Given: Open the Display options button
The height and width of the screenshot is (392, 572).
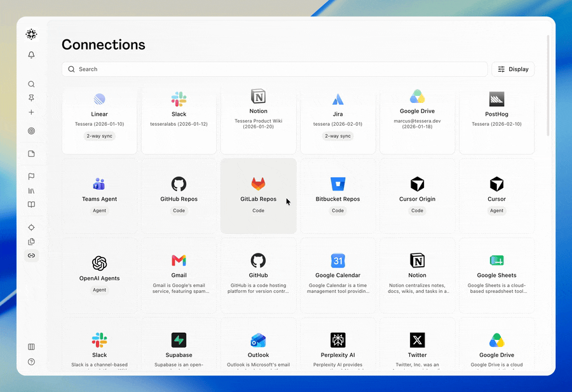Looking at the screenshot, I should coord(513,69).
